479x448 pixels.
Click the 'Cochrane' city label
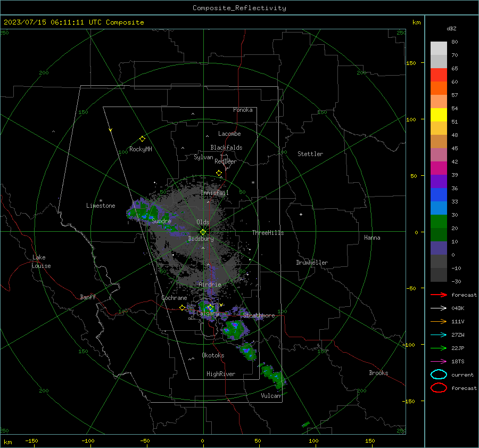pyautogui.click(x=174, y=298)
